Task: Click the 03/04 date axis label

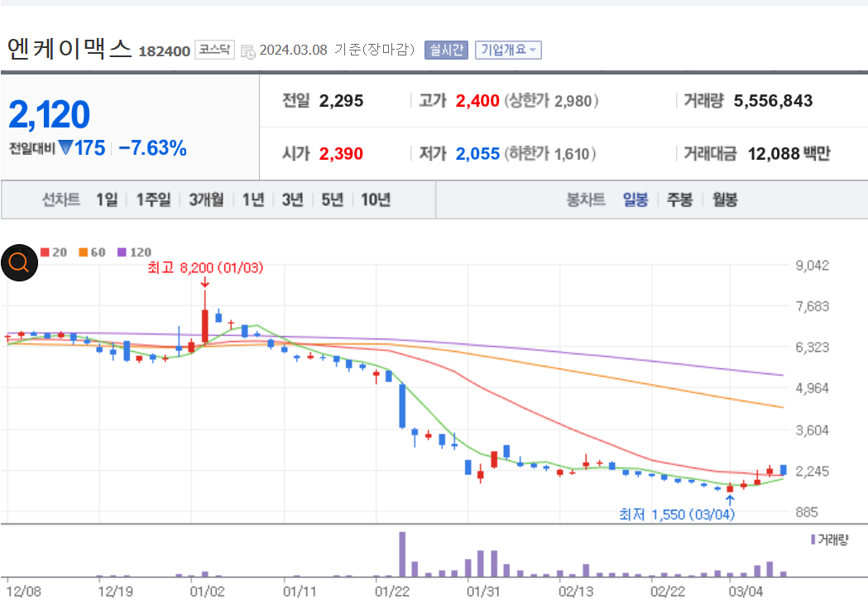Action: (x=745, y=592)
